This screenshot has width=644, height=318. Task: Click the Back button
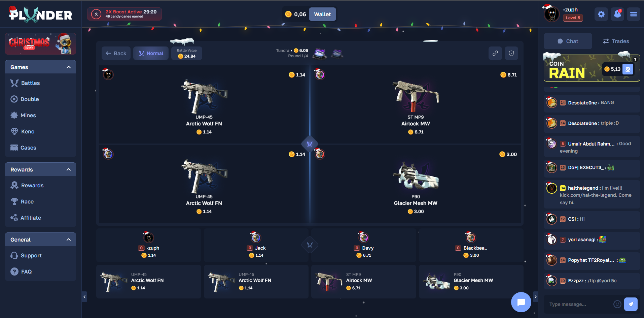(116, 53)
